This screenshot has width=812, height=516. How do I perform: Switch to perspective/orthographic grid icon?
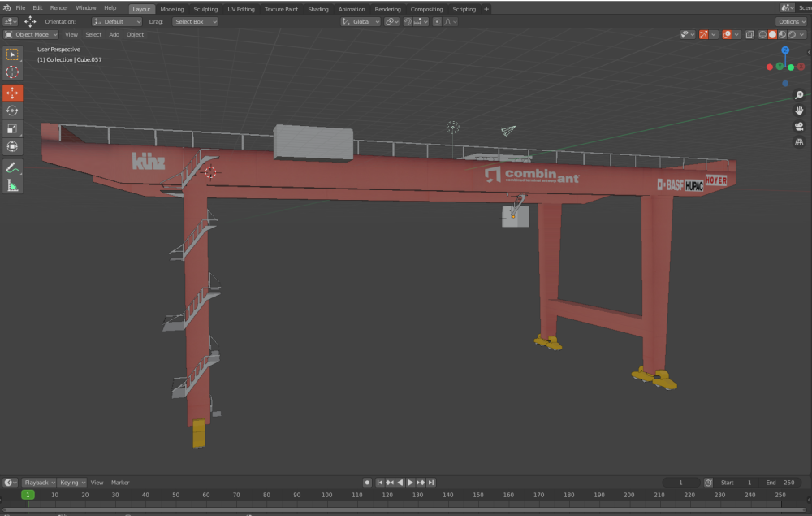pyautogui.click(x=799, y=142)
